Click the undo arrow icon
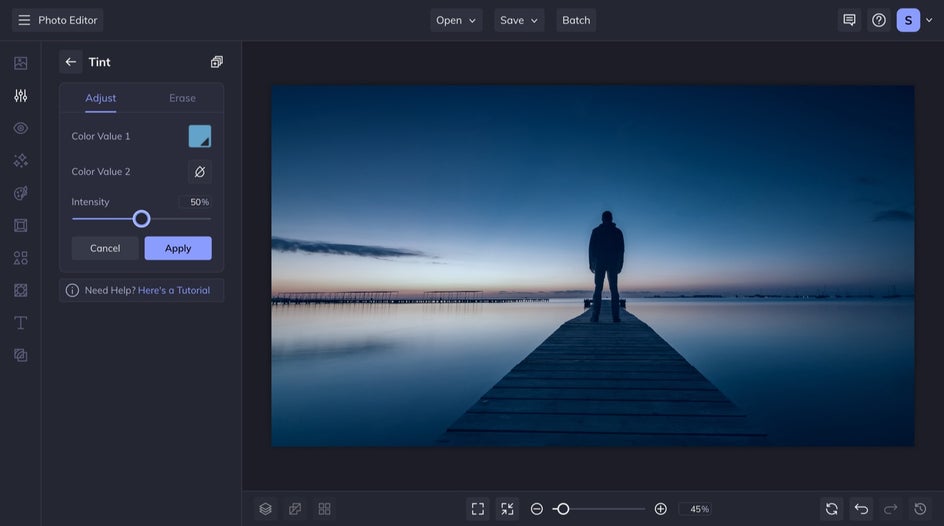The height and width of the screenshot is (526, 944). tap(861, 509)
